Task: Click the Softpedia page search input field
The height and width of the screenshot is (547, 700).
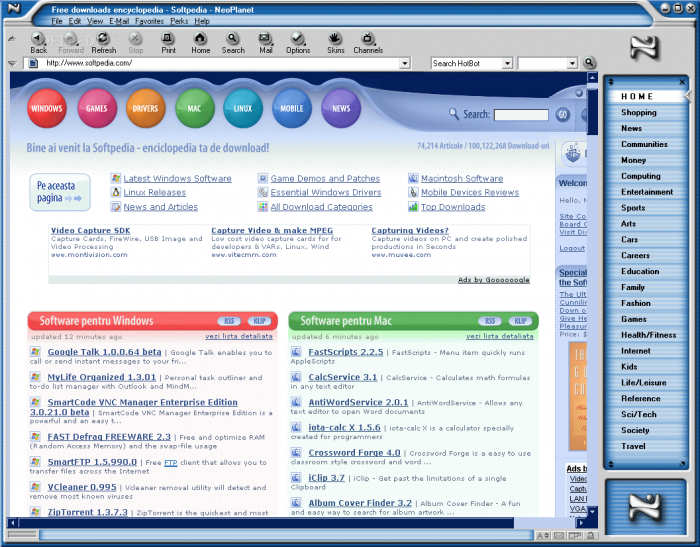Action: coord(520,115)
